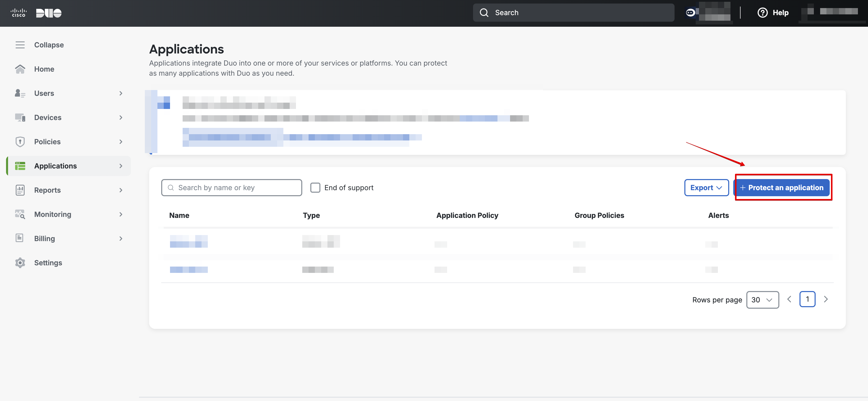This screenshot has height=401, width=868.
Task: Click the Home house icon
Action: pos(20,69)
